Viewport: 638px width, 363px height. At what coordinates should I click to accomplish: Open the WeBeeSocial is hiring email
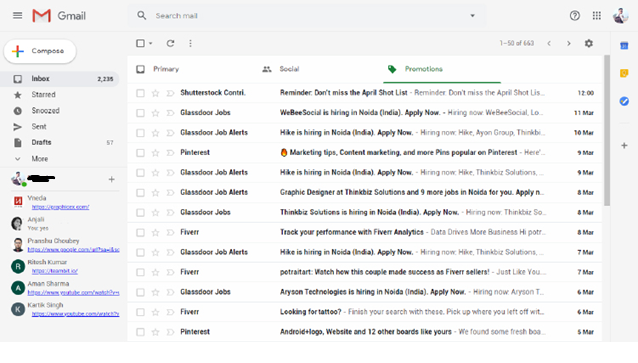click(365, 113)
